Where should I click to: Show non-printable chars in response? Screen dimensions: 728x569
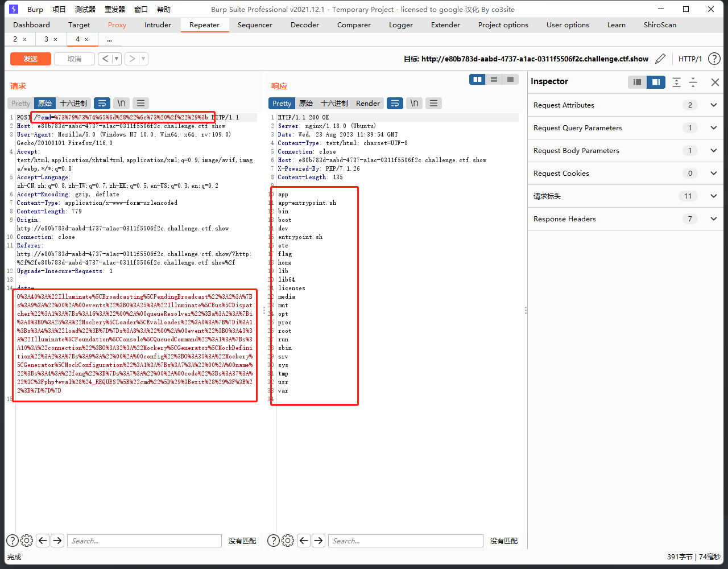tap(415, 103)
